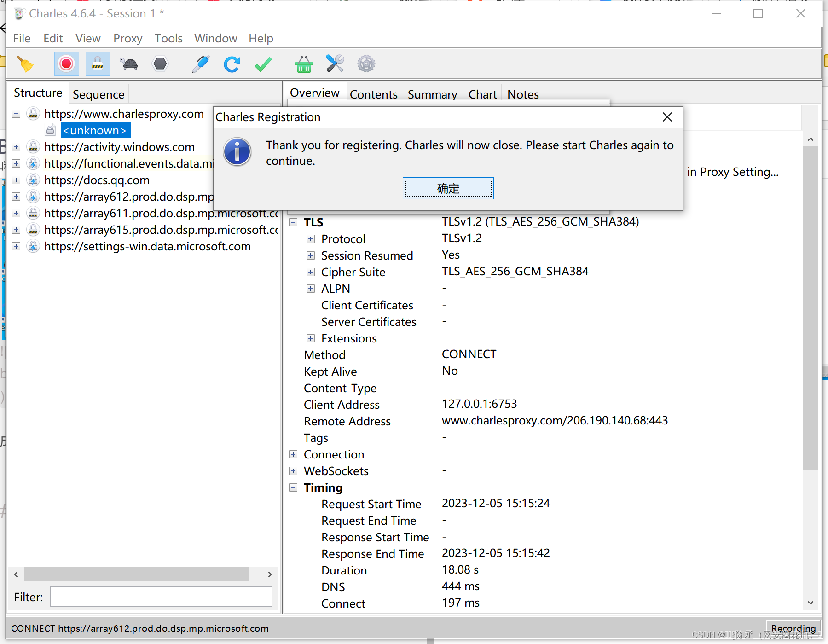
Task: Collapse the TLS section
Action: [x=293, y=222]
